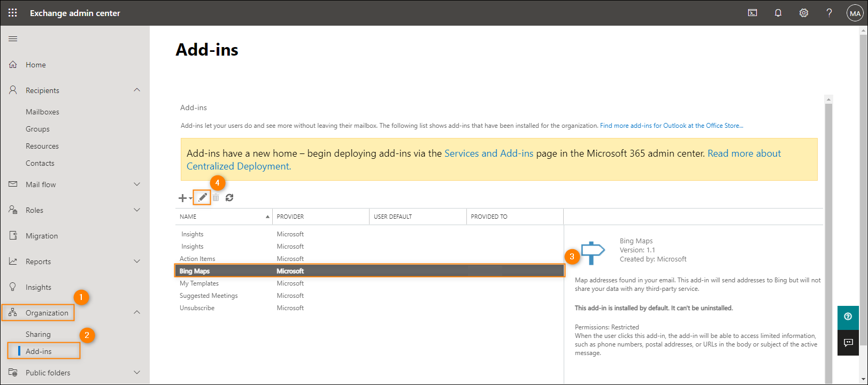This screenshot has height=385, width=868.
Task: Collapse navigation with the hamburger icon
Action: (13, 38)
